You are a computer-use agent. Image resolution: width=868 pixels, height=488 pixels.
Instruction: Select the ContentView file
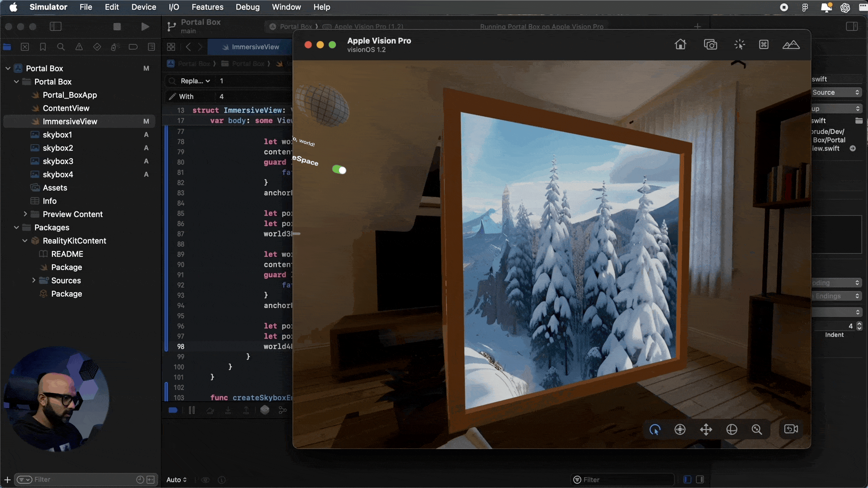[66, 108]
